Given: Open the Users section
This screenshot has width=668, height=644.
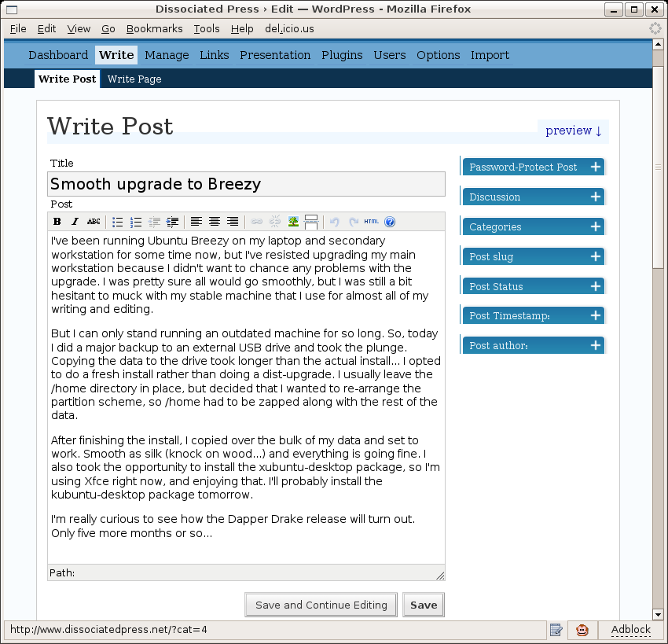Looking at the screenshot, I should pos(390,55).
